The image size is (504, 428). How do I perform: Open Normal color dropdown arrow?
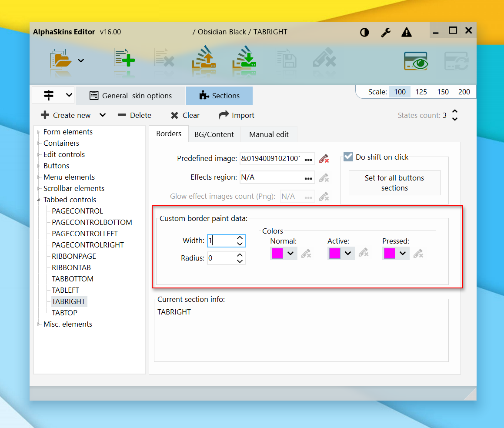290,254
